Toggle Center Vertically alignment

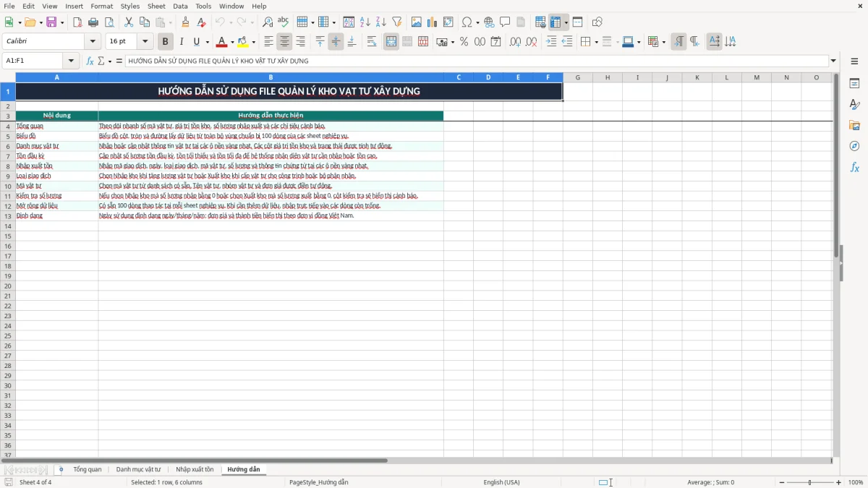336,42
